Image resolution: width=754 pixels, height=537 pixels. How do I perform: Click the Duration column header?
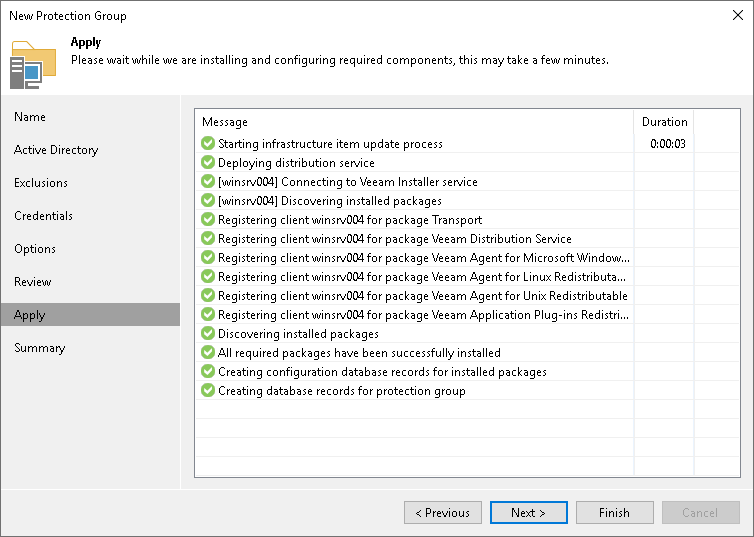[x=665, y=122]
